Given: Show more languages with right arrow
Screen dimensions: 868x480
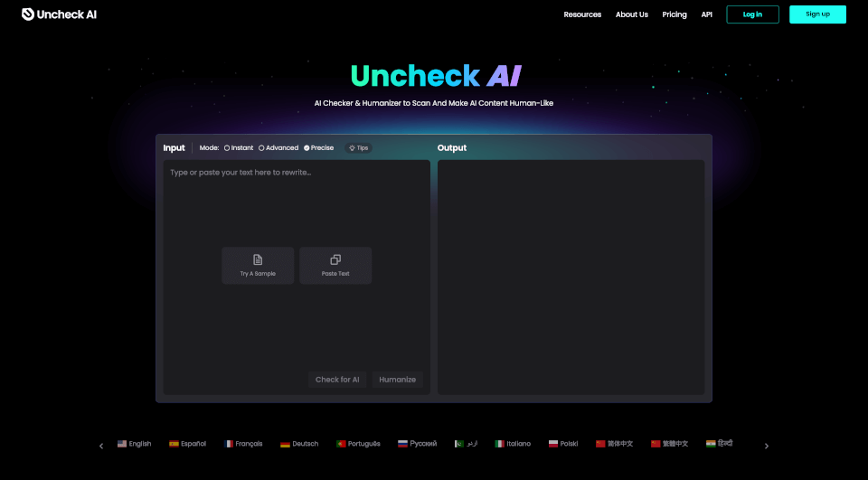Looking at the screenshot, I should [x=767, y=446].
